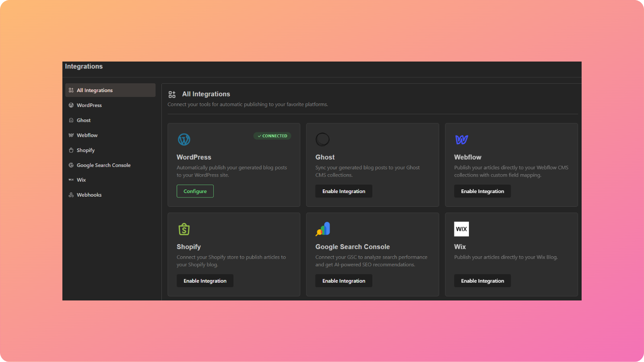This screenshot has height=362, width=644.
Task: Select the WordPress icon in the sidebar
Action: [71, 105]
